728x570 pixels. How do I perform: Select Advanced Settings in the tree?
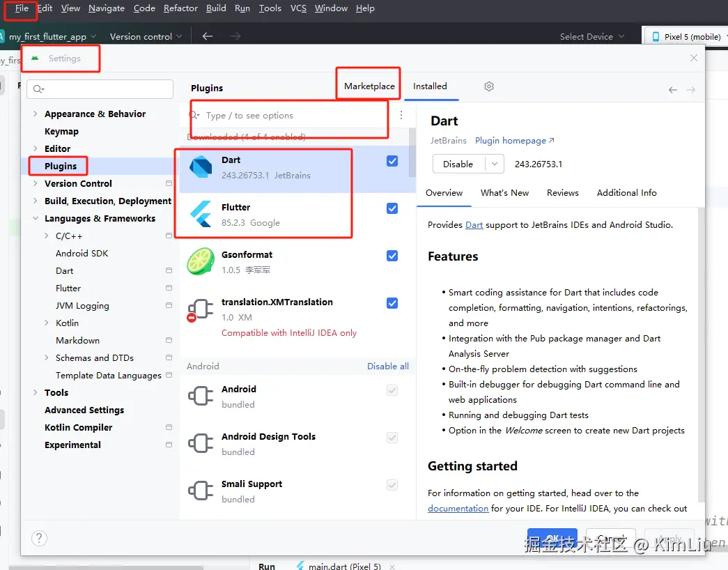point(84,410)
